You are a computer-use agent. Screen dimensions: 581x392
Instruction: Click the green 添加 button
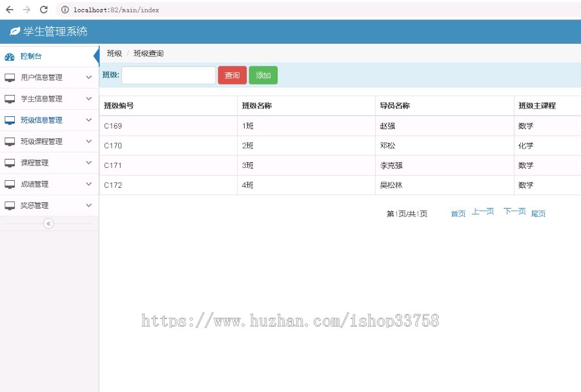pyautogui.click(x=263, y=75)
